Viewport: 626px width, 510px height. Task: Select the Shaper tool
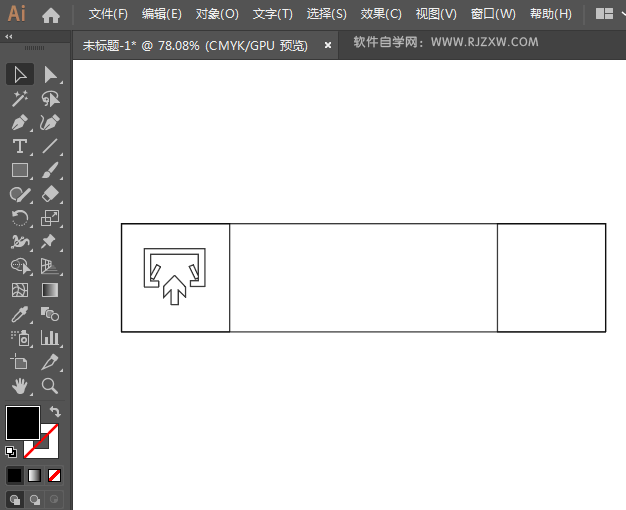pos(20,194)
